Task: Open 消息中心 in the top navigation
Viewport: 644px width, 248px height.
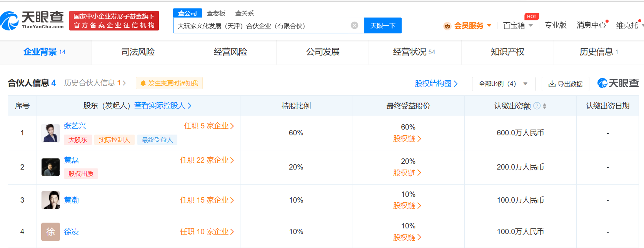Action: (591, 25)
